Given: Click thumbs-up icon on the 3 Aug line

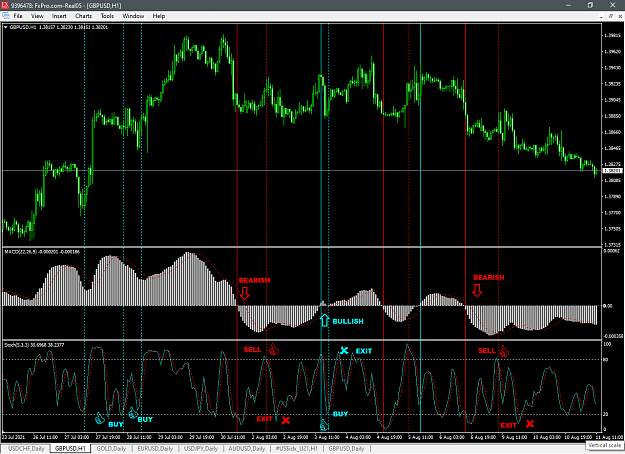Looking at the screenshot, I should coord(324,425).
